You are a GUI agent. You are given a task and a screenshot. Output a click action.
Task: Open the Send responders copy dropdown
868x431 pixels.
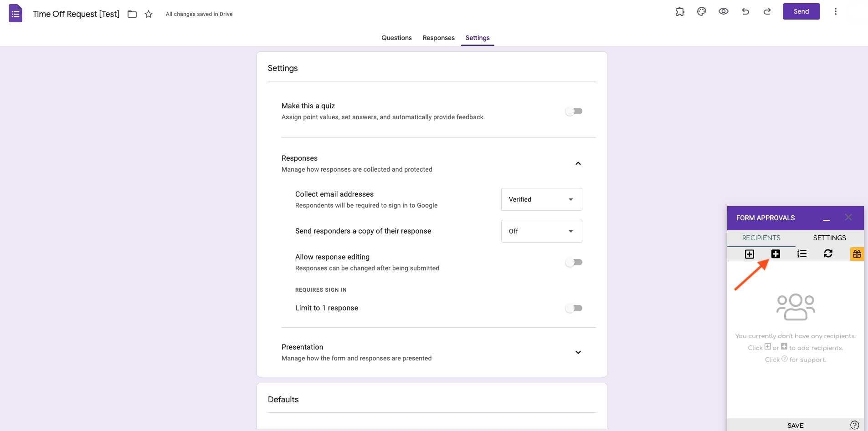[x=541, y=231]
